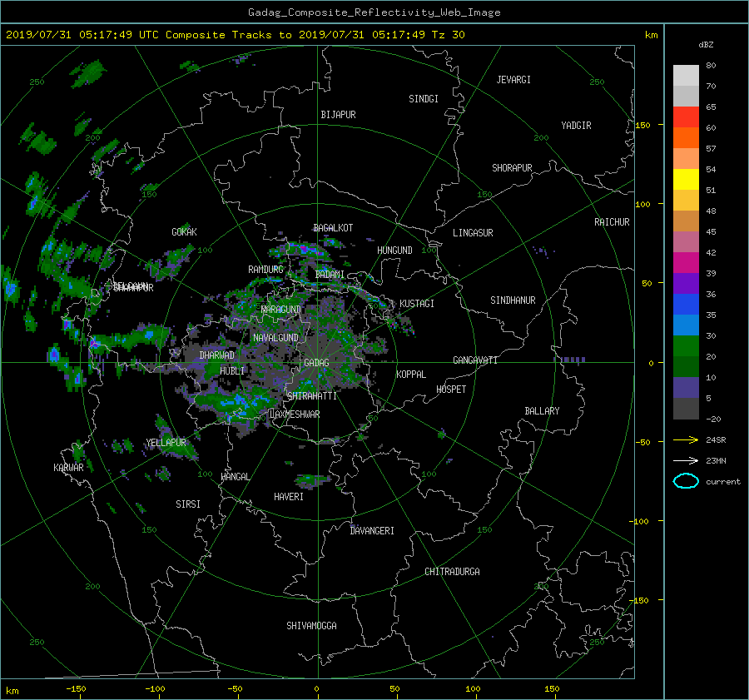Select the light gray 80-70 dBZ swatch

pos(686,75)
